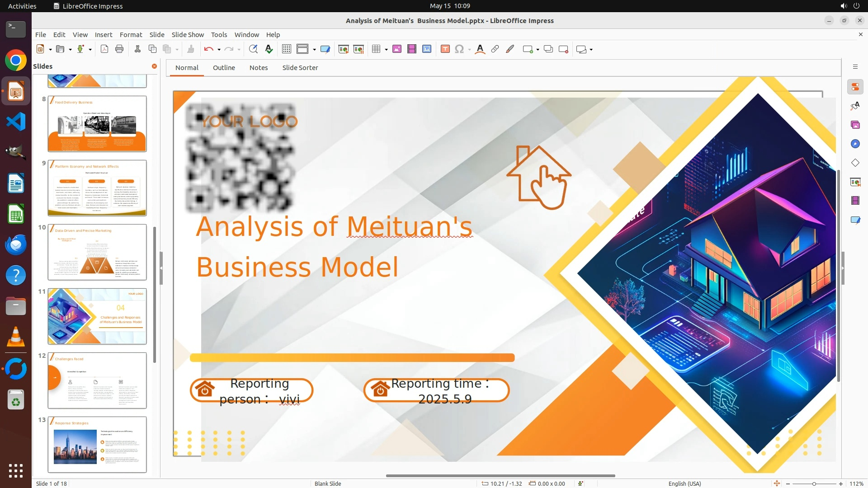Expand the Insert Table dropdown arrow
This screenshot has width=868, height=488.
click(386, 50)
